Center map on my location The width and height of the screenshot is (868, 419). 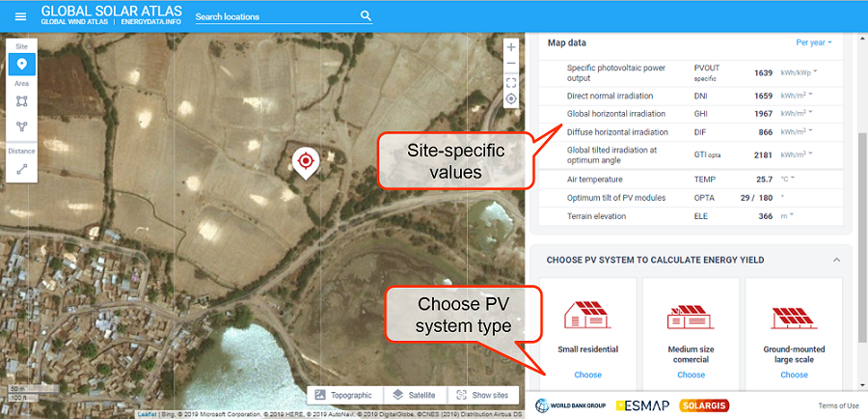coord(511,98)
